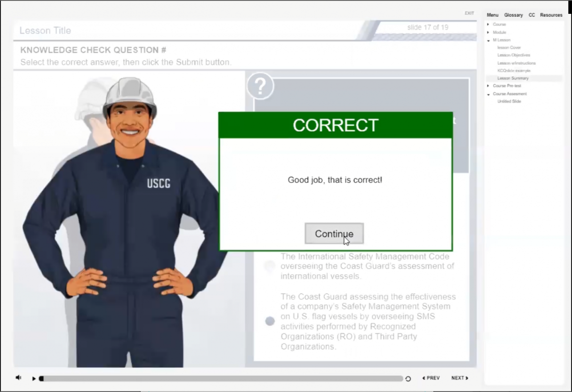Image resolution: width=572 pixels, height=392 pixels.
Task: Click the Continue button in dialog
Action: coord(334,234)
